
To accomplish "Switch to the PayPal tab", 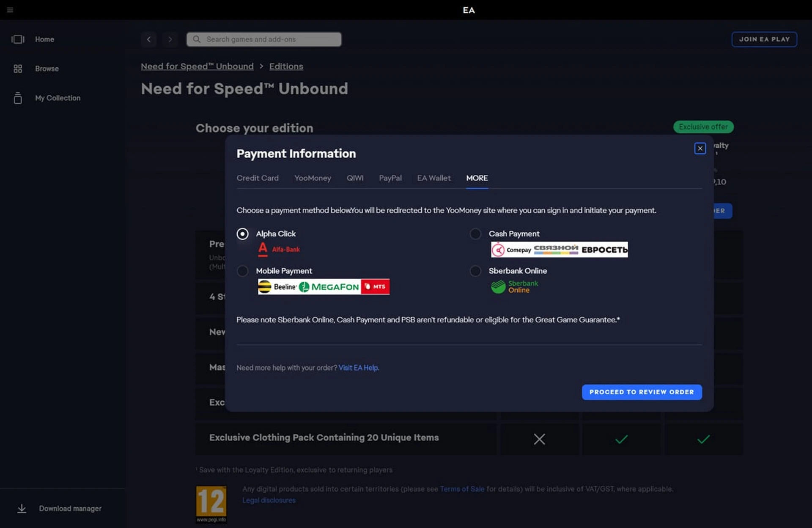I will click(x=390, y=178).
